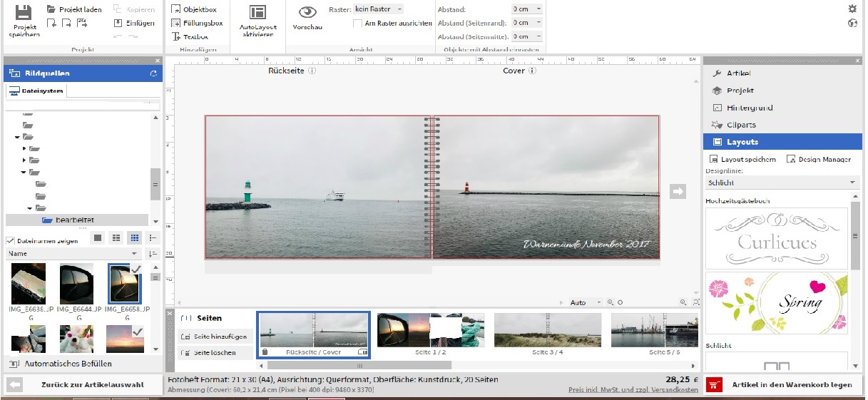868x400 pixels.
Task: Open the Abstand (Seitenrand) dropdown
Action: tap(527, 23)
